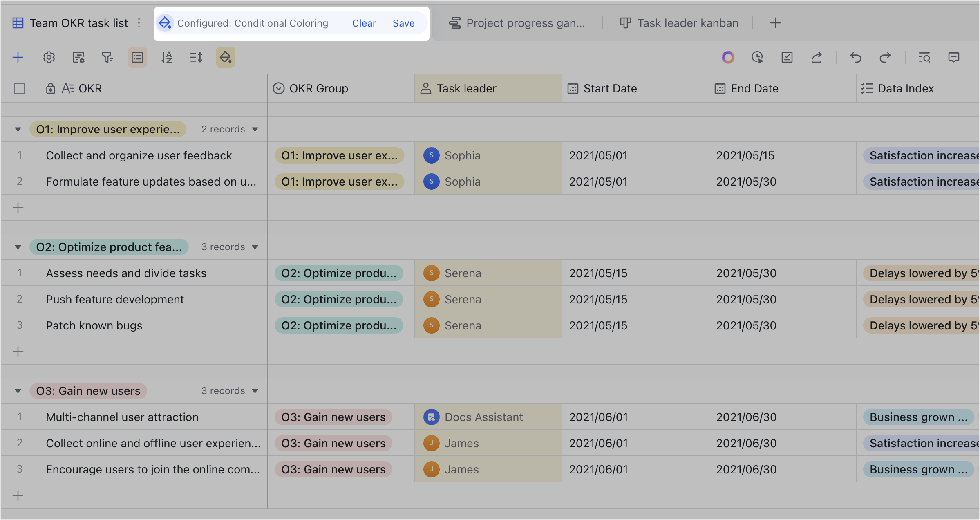
Task: Click Save for conditional coloring
Action: point(403,23)
